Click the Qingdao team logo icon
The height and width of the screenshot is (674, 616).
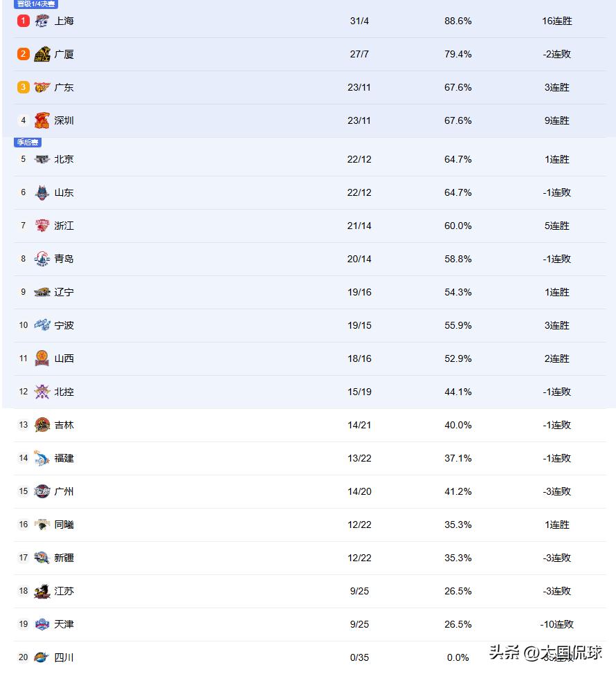(x=42, y=259)
